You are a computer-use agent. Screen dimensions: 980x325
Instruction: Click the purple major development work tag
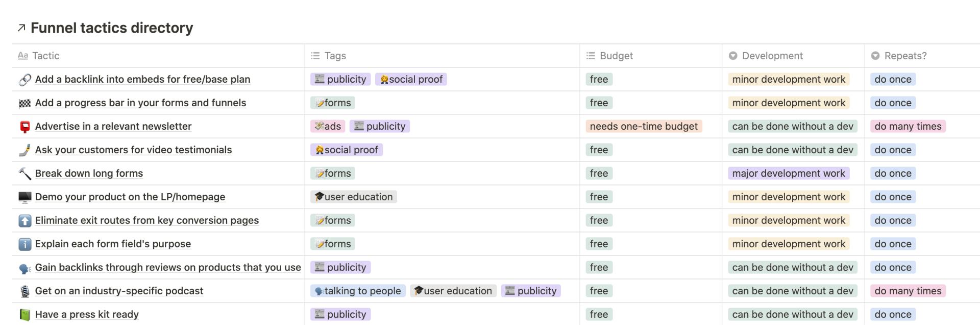point(789,173)
